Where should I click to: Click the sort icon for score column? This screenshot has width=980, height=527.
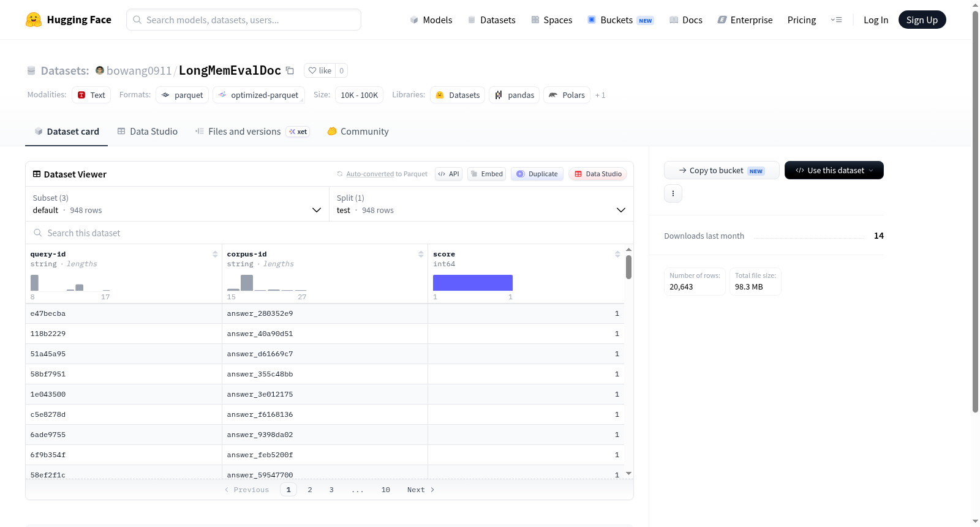tap(617, 254)
